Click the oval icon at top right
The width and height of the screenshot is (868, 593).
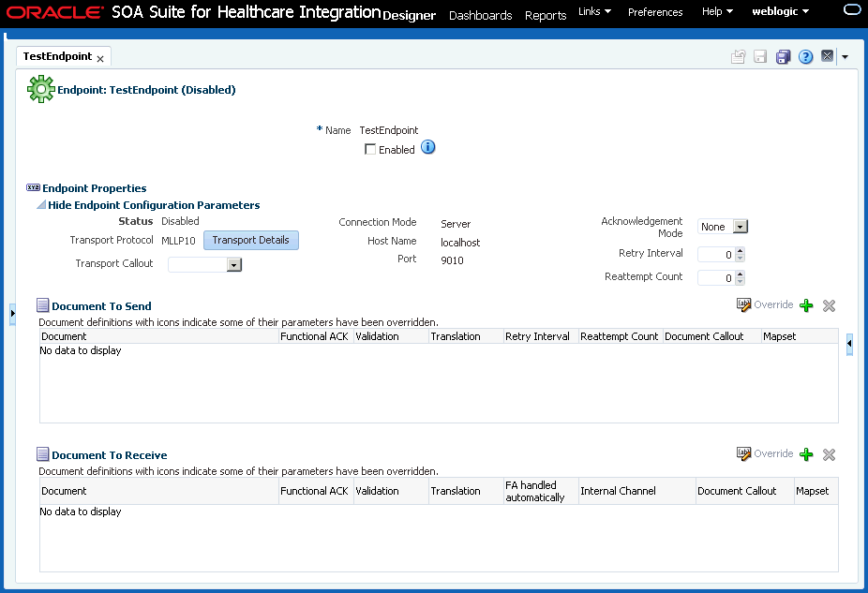point(852,9)
